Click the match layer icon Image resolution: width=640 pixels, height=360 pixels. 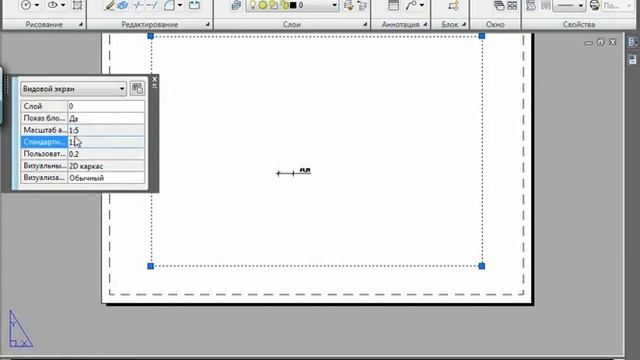[x=362, y=5]
